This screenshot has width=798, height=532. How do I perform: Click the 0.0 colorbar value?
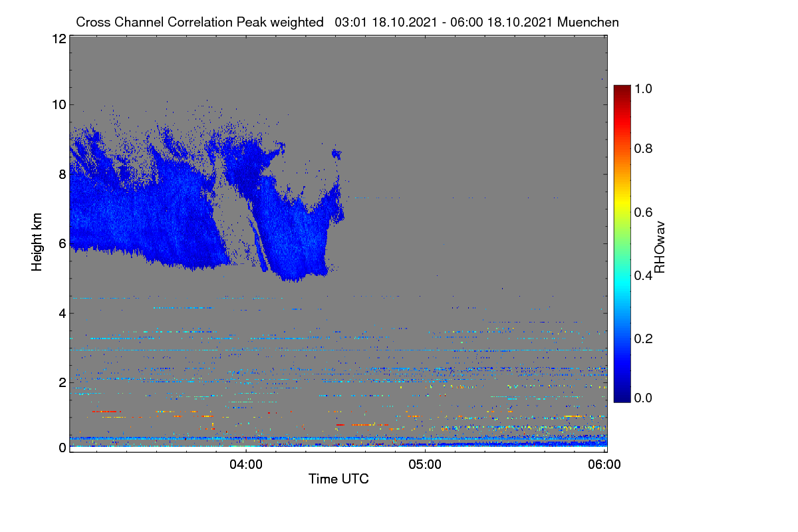pyautogui.click(x=642, y=398)
